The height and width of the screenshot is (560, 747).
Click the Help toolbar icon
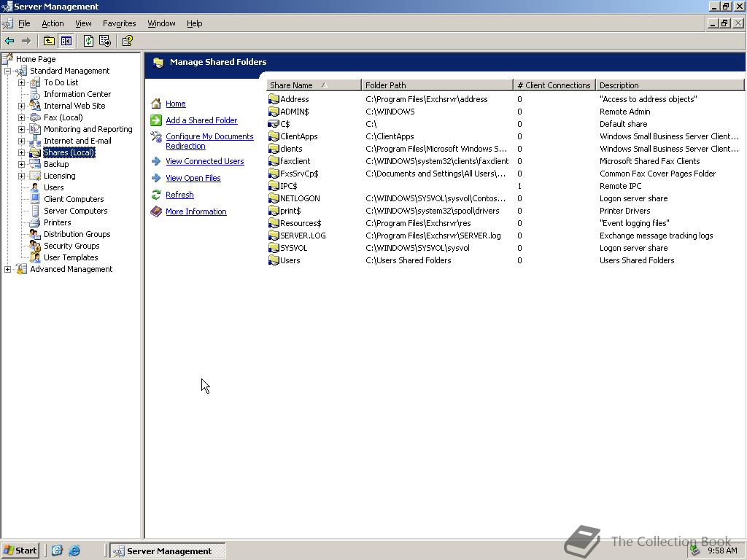click(x=127, y=41)
